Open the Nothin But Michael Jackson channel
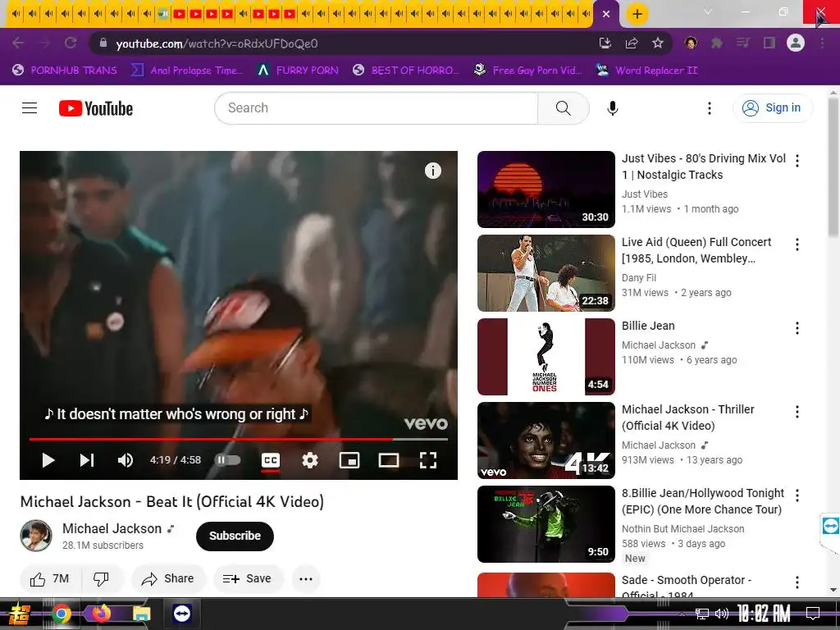 [683, 529]
